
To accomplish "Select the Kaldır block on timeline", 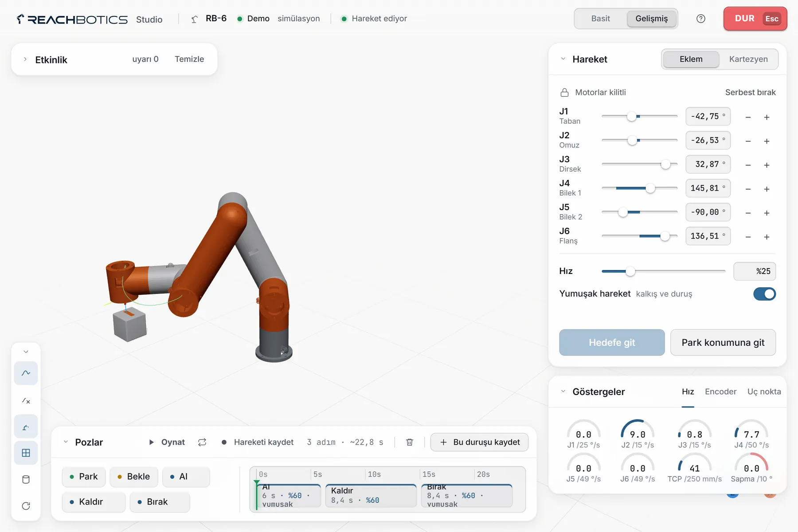I will (371, 495).
